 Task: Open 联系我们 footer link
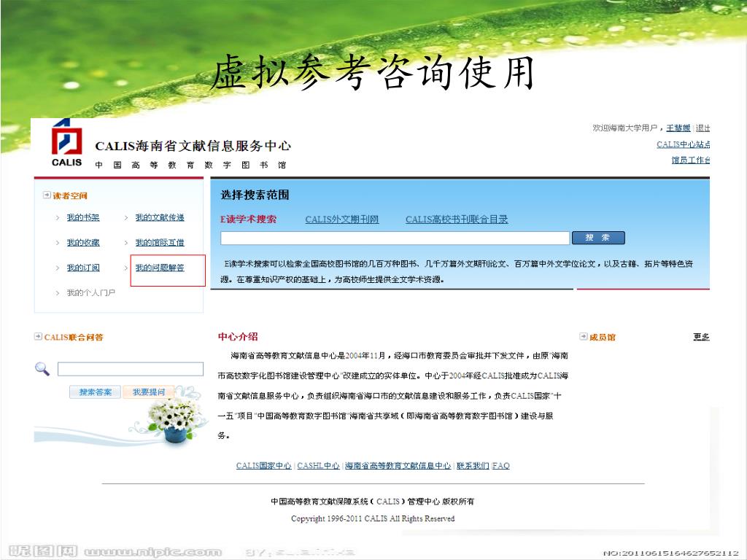[x=473, y=466]
